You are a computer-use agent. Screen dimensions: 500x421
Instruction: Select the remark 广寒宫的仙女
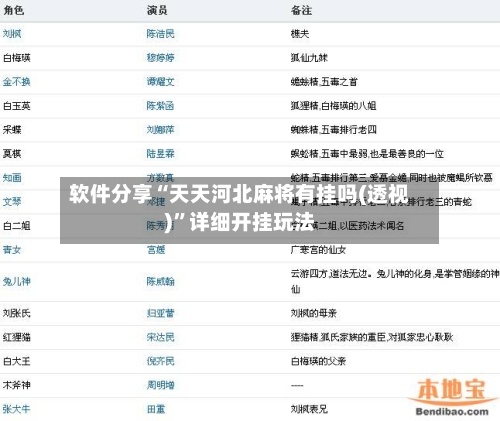click(318, 250)
